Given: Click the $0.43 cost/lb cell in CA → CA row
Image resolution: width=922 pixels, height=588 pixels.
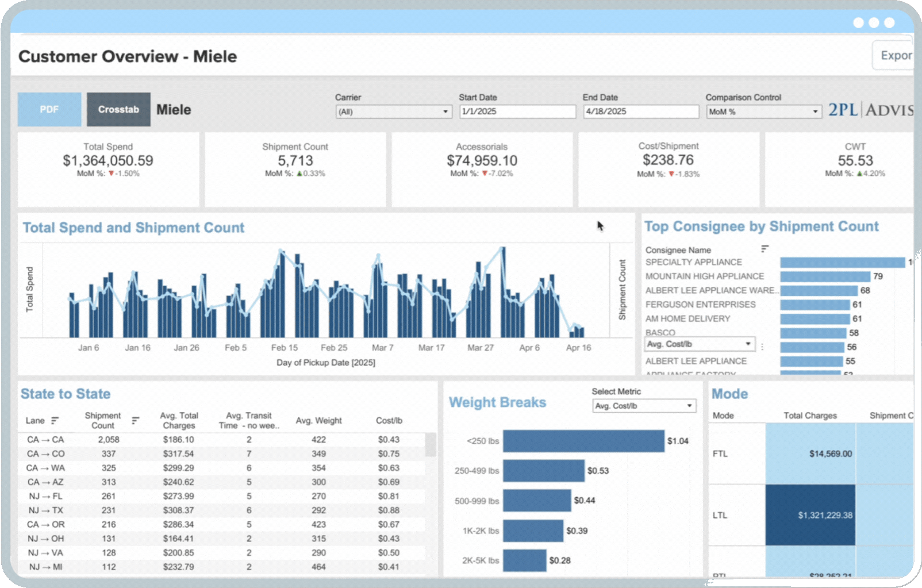Looking at the screenshot, I should point(389,440).
